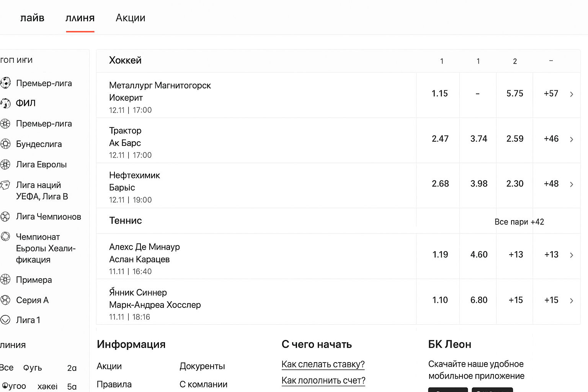588x392 pixels.
Task: Select odds 2.47 for Трактор win
Action: [440, 139]
